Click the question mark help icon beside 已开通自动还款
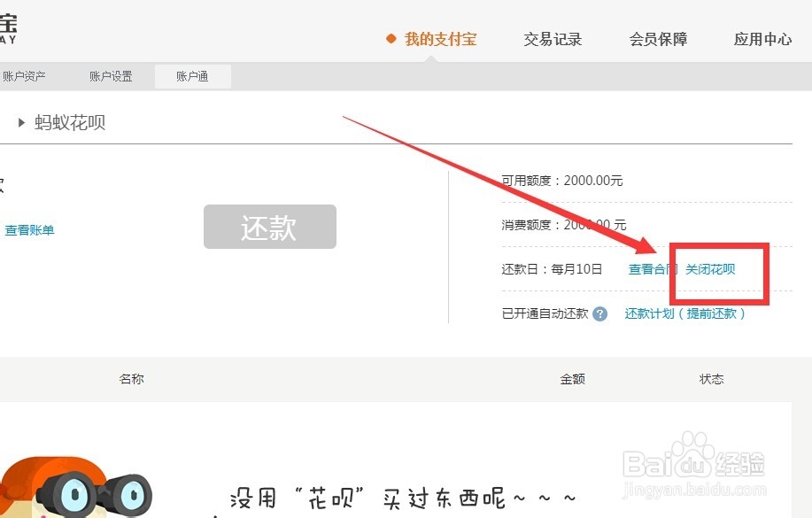This screenshot has height=518, width=812. point(601,313)
